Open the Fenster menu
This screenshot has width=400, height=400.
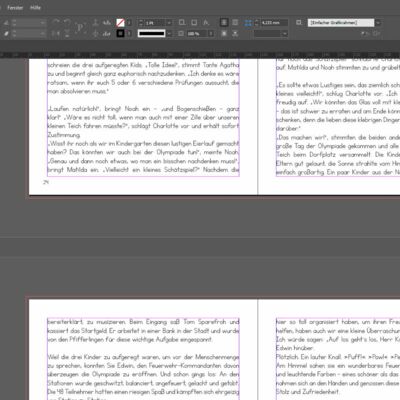pyautogui.click(x=15, y=8)
